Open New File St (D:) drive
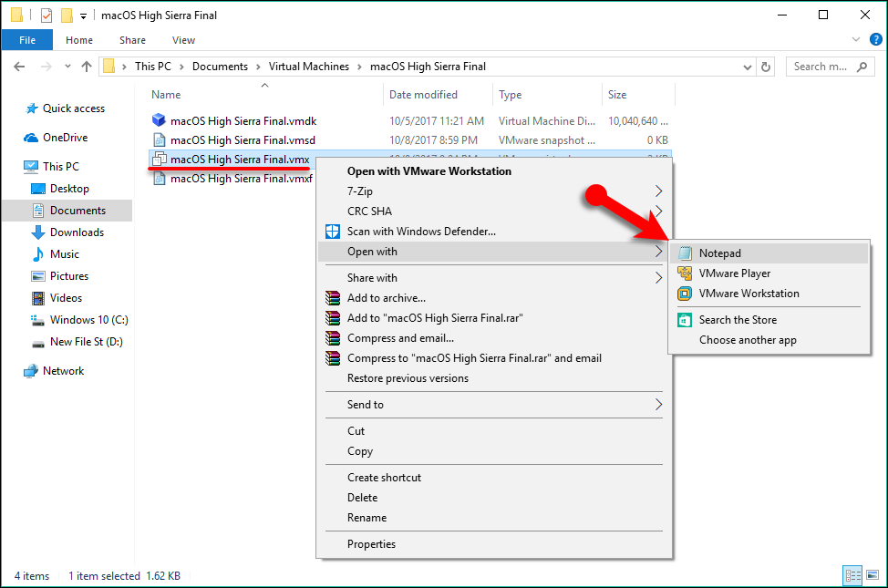This screenshot has width=888, height=588. pyautogui.click(x=86, y=342)
